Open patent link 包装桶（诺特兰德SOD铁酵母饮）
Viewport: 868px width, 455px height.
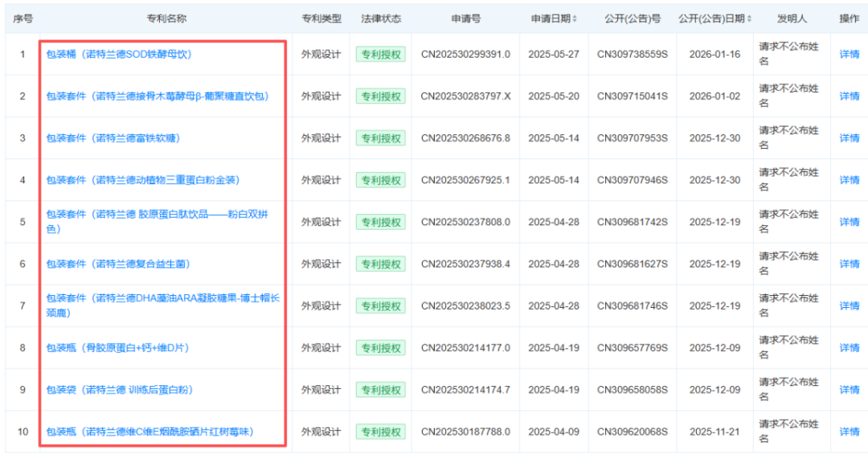(x=118, y=54)
